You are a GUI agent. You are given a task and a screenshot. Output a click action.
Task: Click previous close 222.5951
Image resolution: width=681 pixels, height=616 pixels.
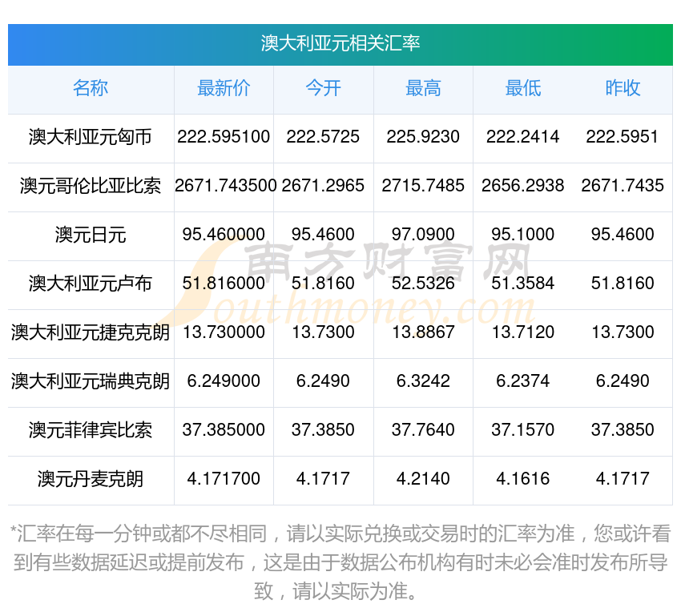623,137
